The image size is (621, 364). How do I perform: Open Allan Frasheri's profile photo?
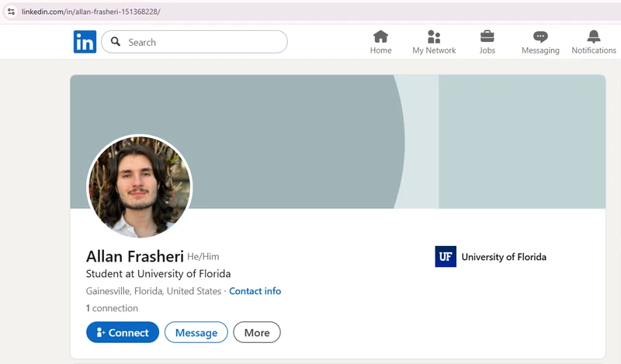[140, 187]
